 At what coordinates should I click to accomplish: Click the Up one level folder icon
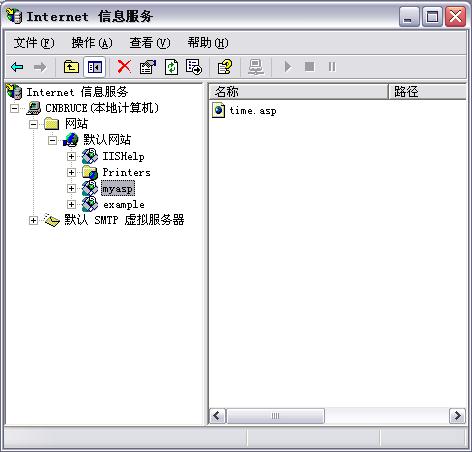71,67
